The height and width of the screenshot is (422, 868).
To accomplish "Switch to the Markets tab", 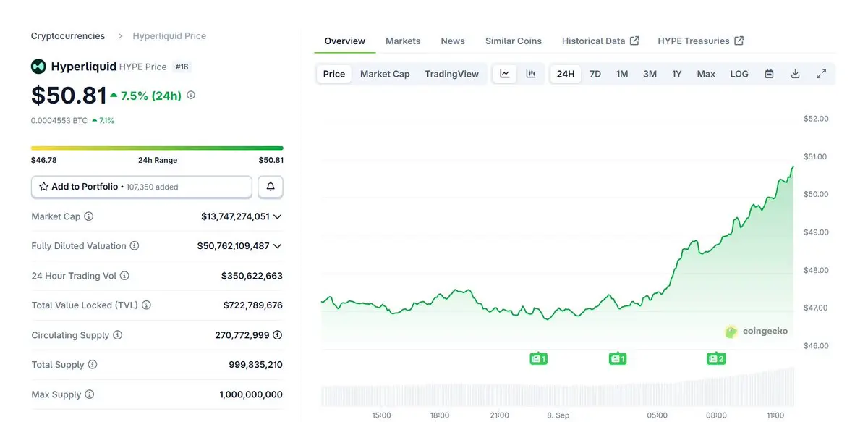I will pyautogui.click(x=403, y=41).
